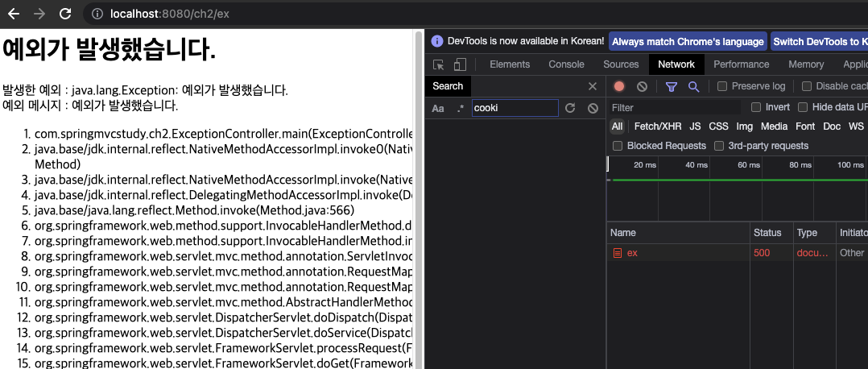Image resolution: width=868 pixels, height=369 pixels.
Task: Refresh the search results
Action: pos(570,108)
